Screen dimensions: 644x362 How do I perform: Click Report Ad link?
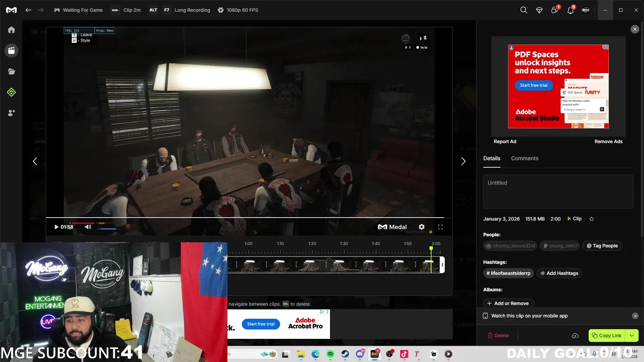[505, 142]
